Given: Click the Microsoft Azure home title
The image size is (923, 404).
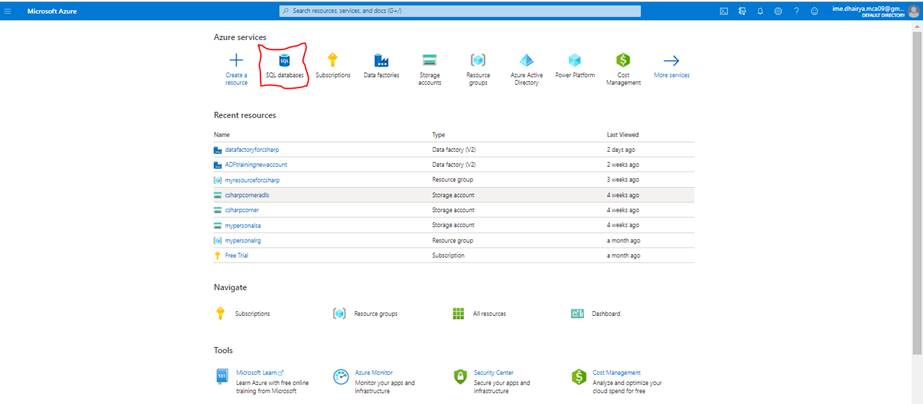Looking at the screenshot, I should click(x=52, y=11).
